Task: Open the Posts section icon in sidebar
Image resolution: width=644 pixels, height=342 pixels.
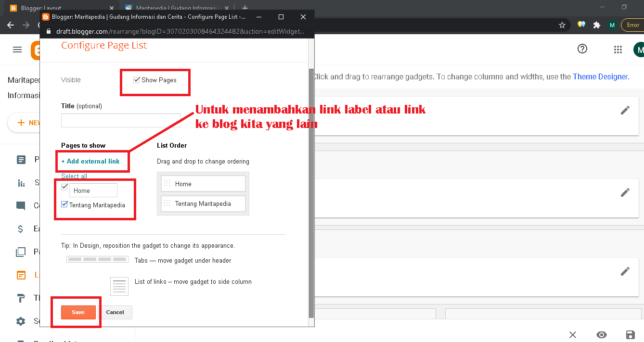Action: point(21,160)
